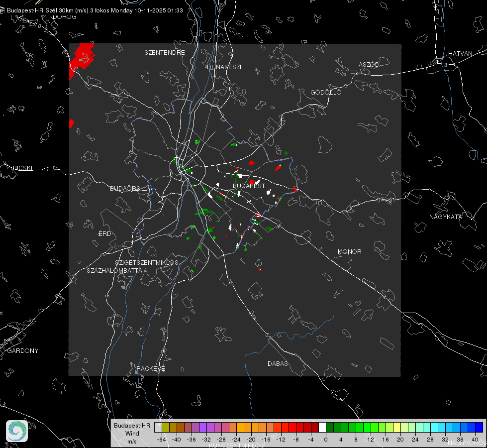Select the SZENTENDRE town label
The image size is (487, 448).
point(165,52)
